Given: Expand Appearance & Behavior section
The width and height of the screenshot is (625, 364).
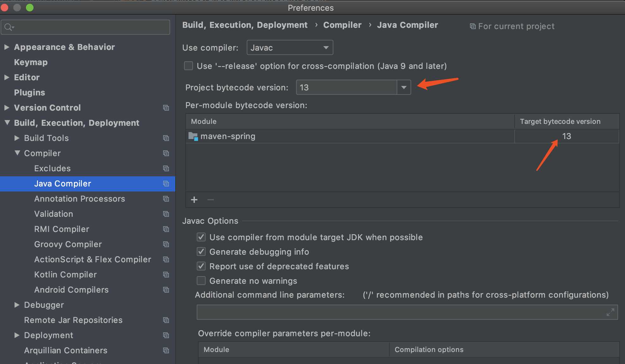Looking at the screenshot, I should pyautogui.click(x=7, y=47).
